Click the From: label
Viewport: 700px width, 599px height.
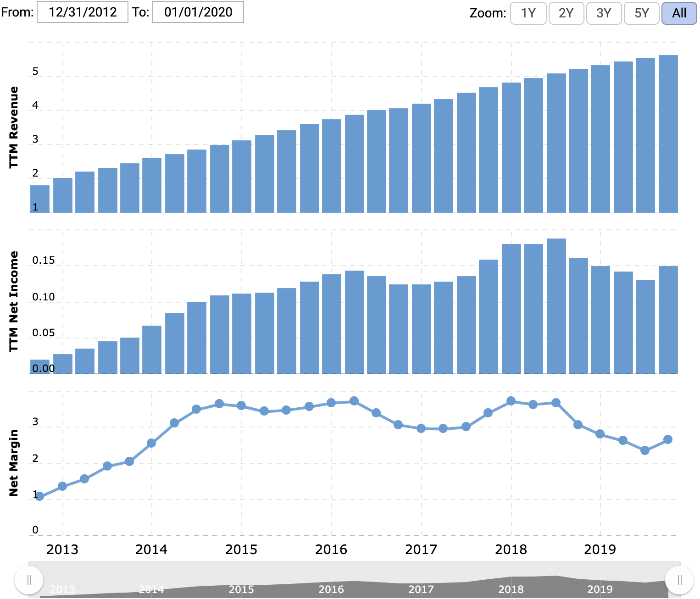tap(17, 12)
